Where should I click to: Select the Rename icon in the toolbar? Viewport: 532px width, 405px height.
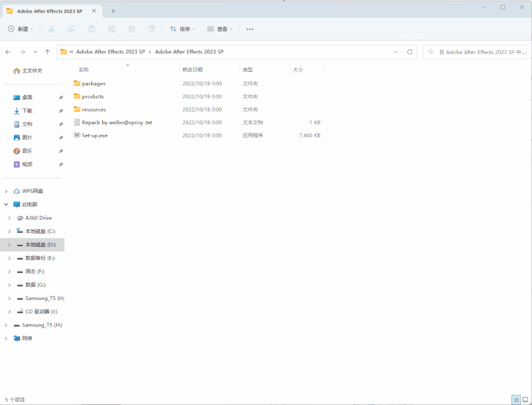pyautogui.click(x=111, y=29)
